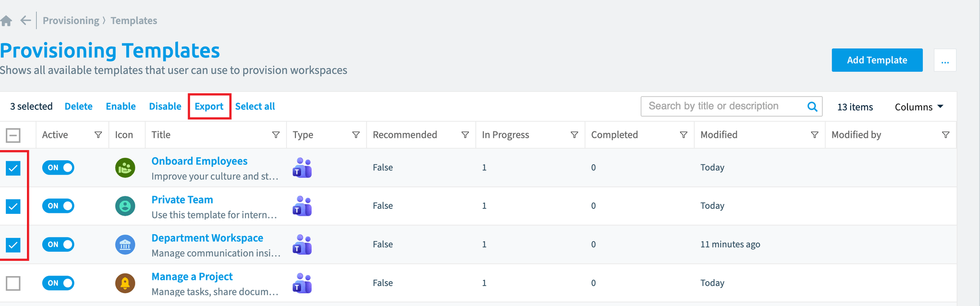Toggle Manage a Project active switch off

point(58,283)
